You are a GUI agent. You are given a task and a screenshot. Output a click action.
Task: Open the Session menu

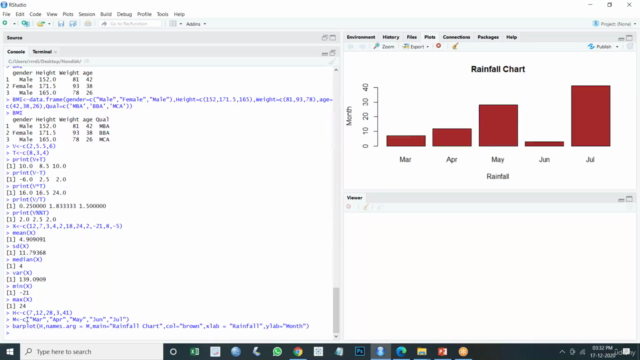point(87,14)
